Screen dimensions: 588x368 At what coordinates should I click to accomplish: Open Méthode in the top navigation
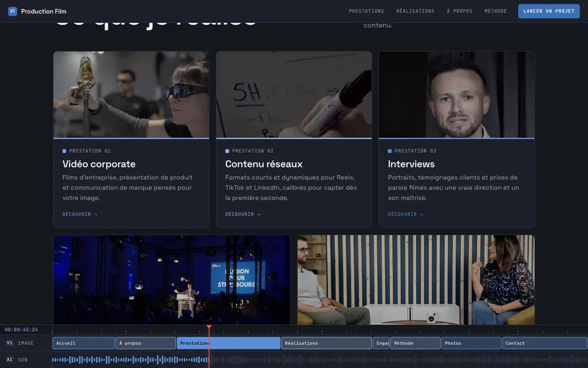click(496, 11)
